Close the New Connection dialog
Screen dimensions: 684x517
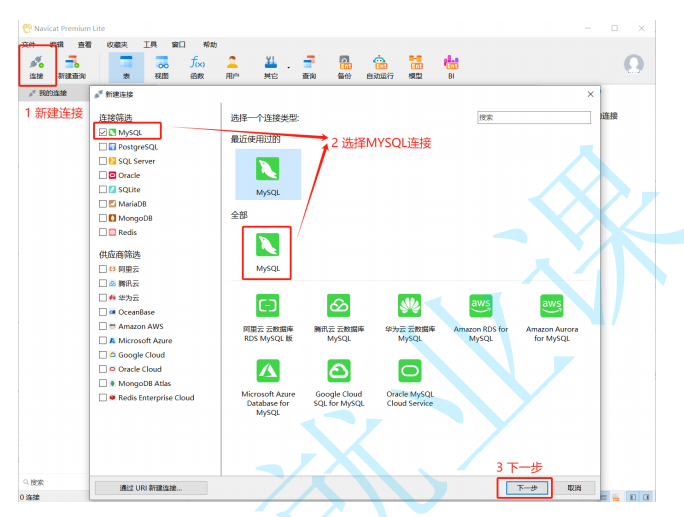point(590,94)
